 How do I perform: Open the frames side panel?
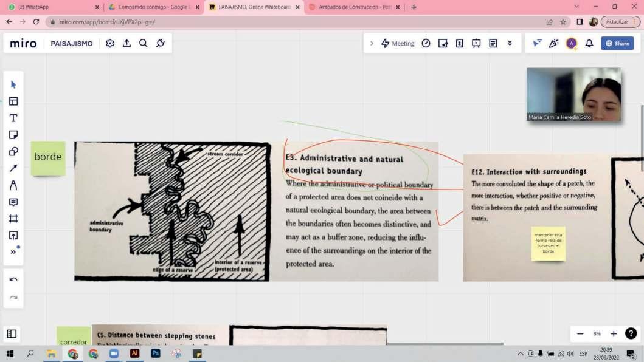pos(12,334)
